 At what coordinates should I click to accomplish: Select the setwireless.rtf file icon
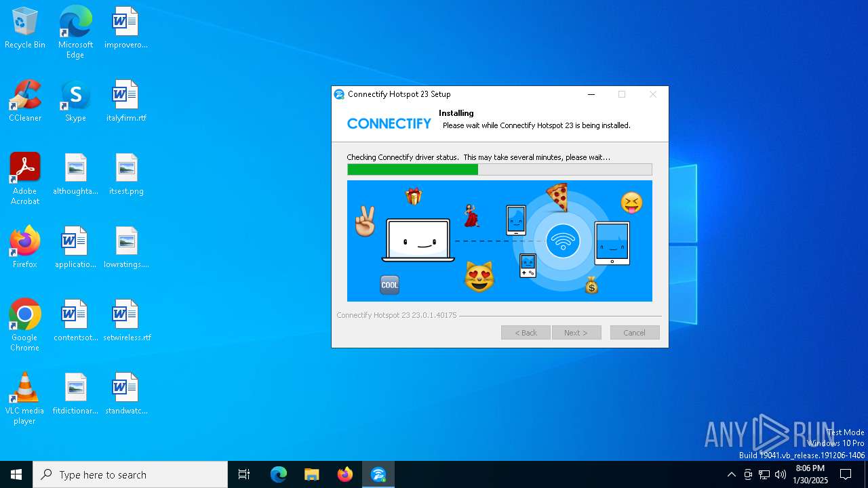125,321
